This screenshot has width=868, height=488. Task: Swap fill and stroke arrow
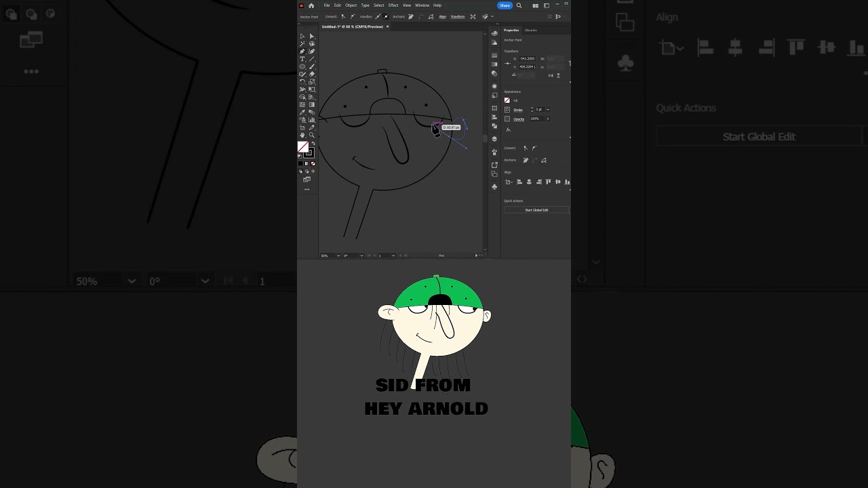313,143
